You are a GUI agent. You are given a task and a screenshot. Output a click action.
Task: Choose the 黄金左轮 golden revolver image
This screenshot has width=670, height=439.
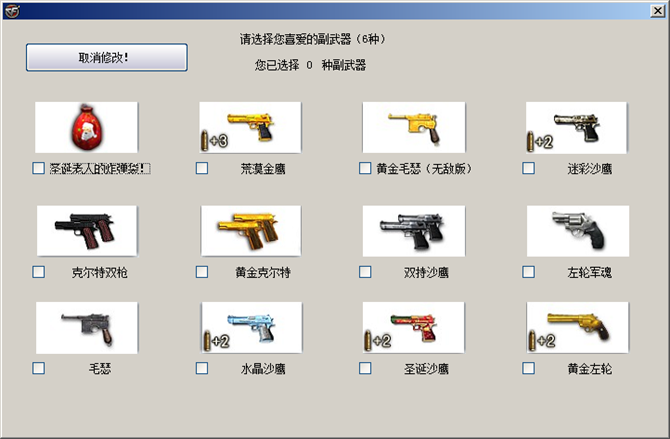[578, 328]
